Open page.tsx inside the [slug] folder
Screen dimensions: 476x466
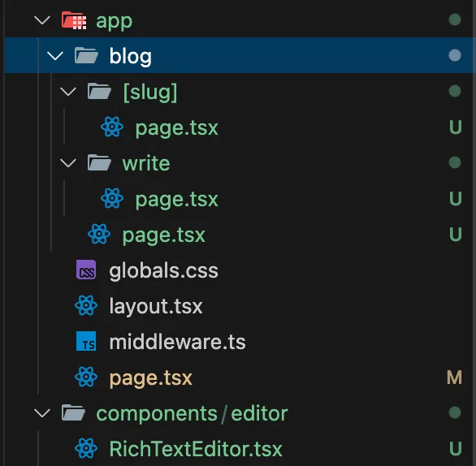tap(177, 127)
